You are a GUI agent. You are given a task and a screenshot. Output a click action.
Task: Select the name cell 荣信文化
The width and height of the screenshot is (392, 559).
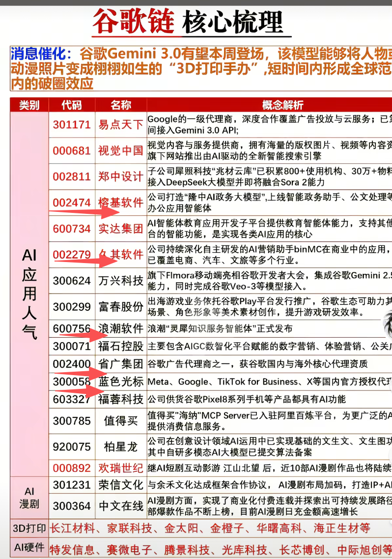(x=121, y=485)
